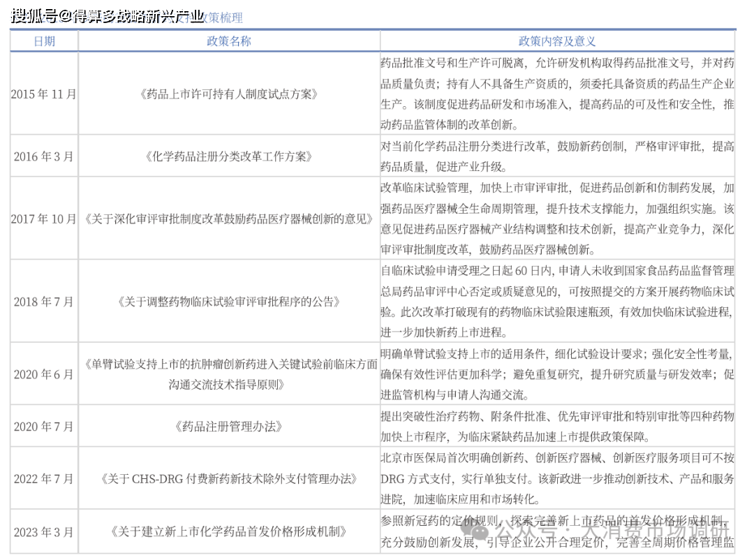Viewport: 754px width, 560px height.
Task: Select the CHS-DRG 付费 policy name cell
Action: pos(229,479)
